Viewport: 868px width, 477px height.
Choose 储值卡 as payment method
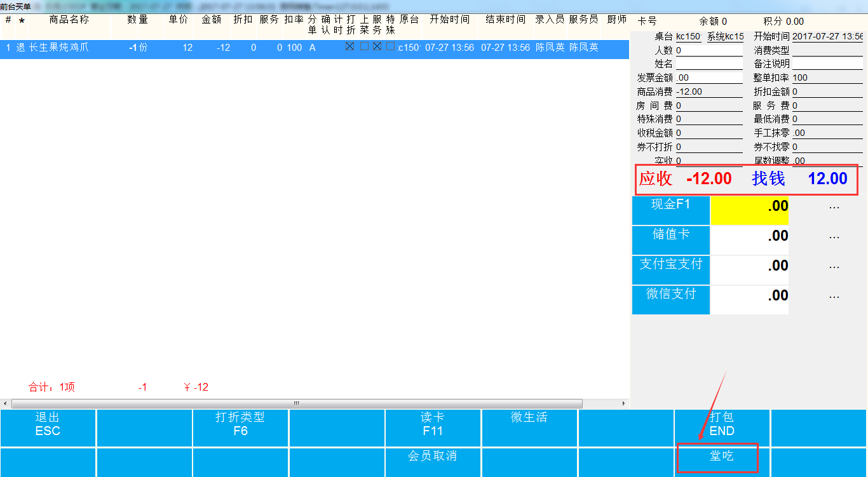click(670, 240)
